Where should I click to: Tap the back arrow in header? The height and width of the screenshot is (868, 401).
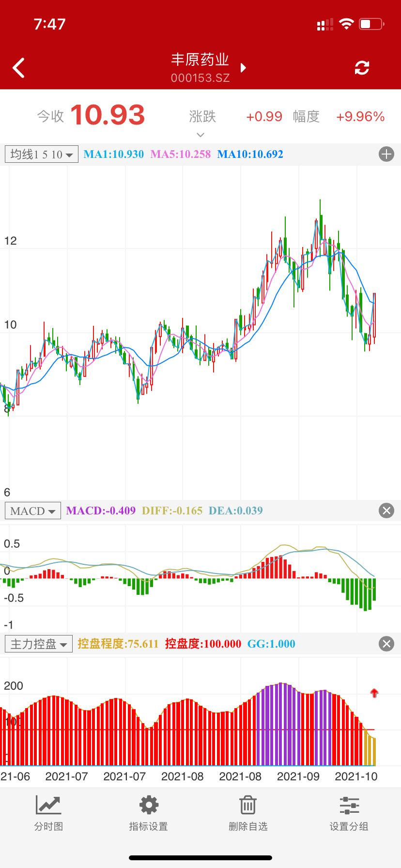click(18, 68)
